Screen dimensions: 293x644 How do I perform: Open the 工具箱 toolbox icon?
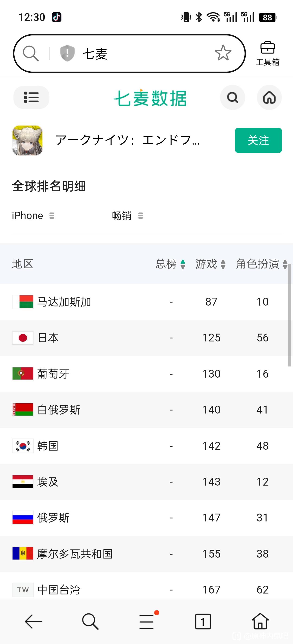click(268, 54)
